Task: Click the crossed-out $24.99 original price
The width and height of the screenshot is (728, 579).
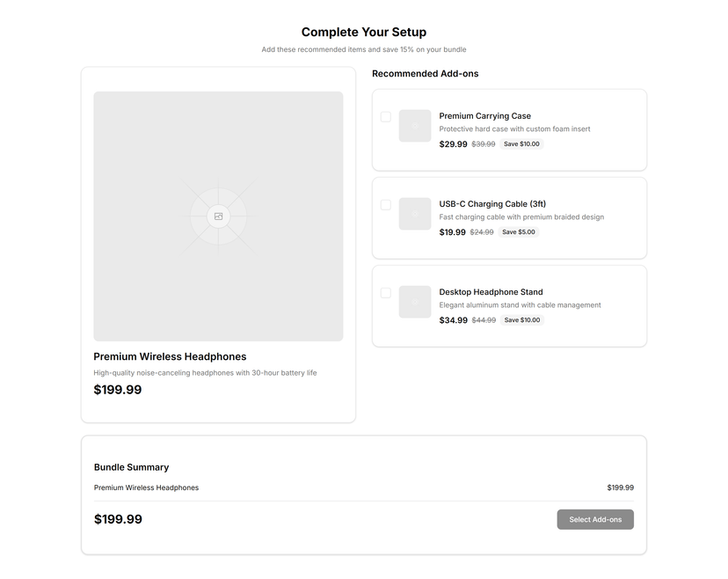Action: pyautogui.click(x=482, y=232)
